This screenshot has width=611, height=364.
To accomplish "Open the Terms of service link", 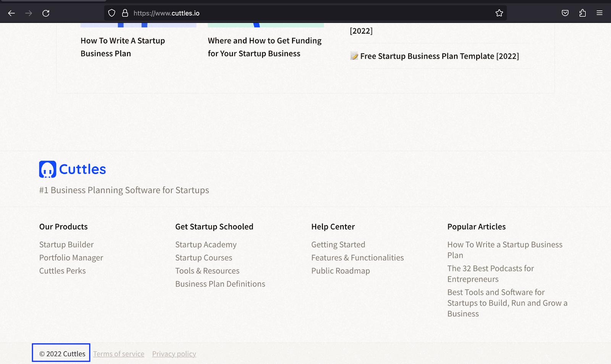I will [x=118, y=353].
